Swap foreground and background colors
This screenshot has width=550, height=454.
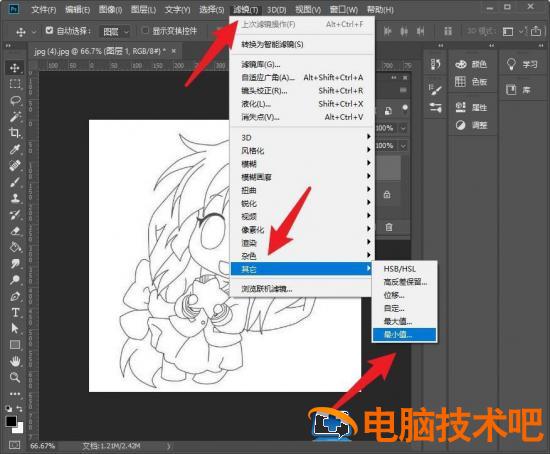click(x=19, y=408)
